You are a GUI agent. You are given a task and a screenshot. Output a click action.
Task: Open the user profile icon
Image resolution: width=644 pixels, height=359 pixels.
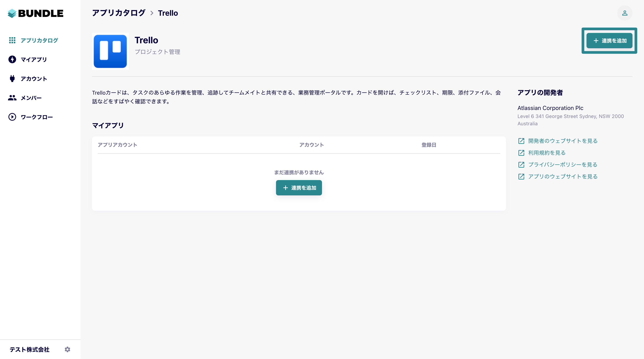coord(624,13)
